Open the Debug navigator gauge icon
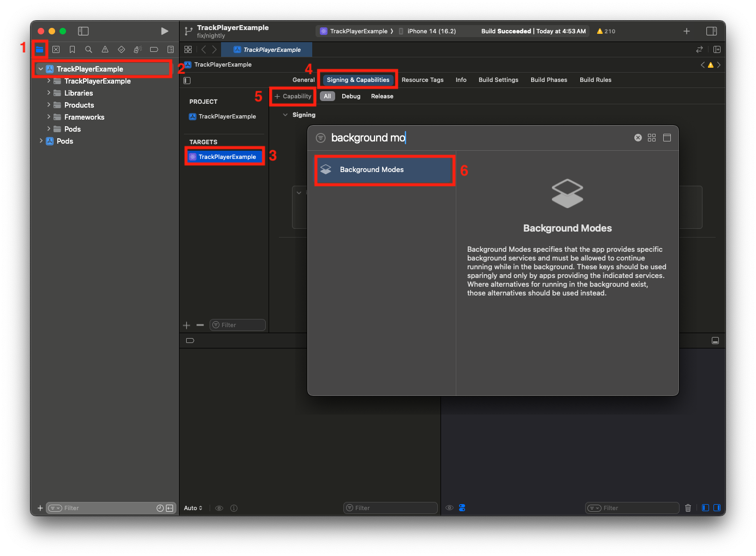 138,49
